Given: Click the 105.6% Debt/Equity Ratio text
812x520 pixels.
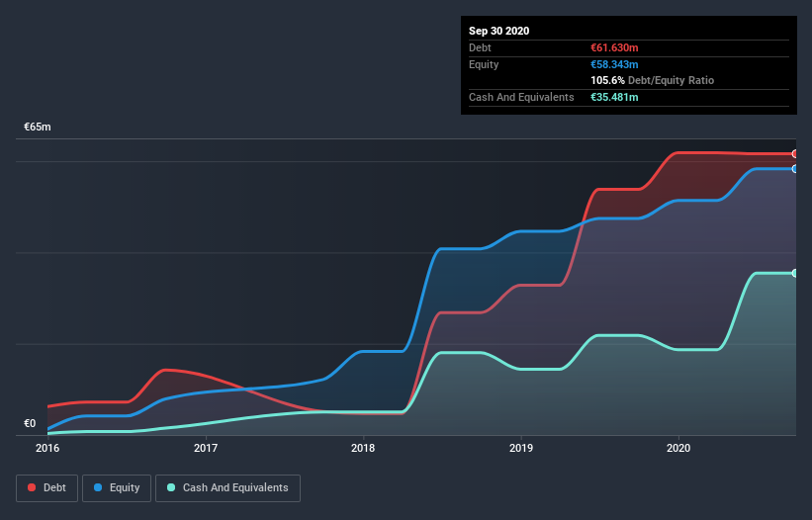Looking at the screenshot, I should 652,80.
